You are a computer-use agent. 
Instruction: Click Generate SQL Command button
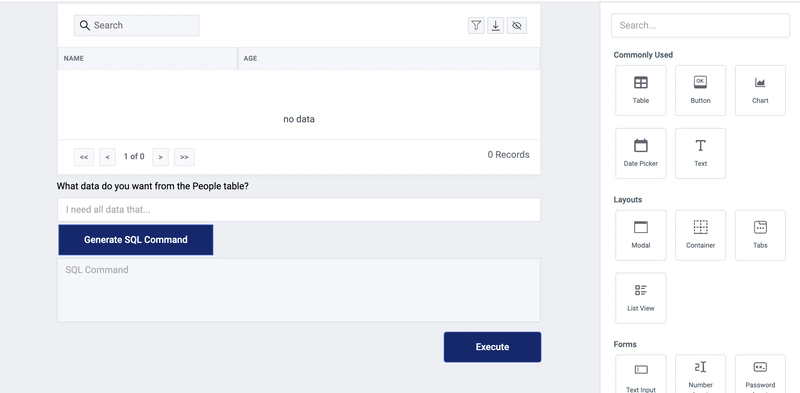click(136, 240)
